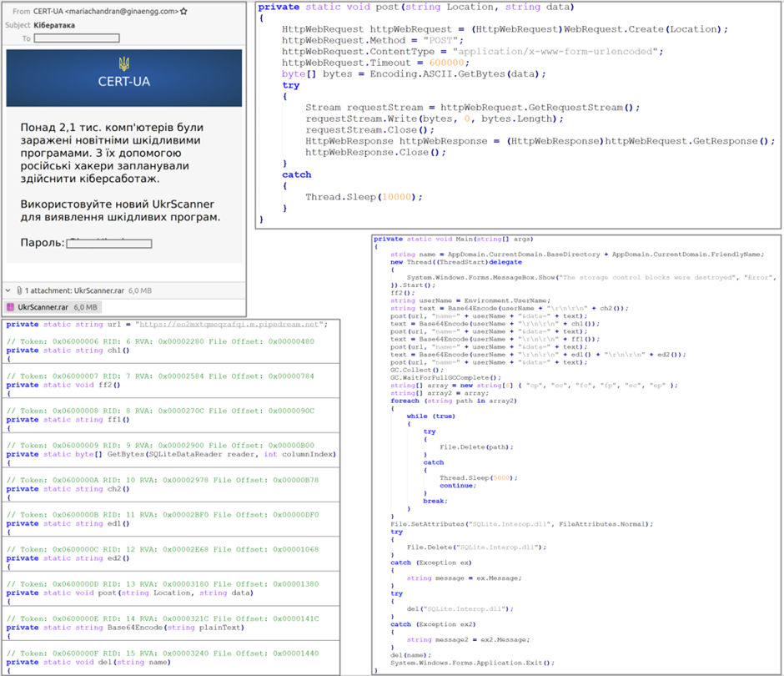
Task: Click the "del(name);" call in Main
Action: [x=410, y=655]
